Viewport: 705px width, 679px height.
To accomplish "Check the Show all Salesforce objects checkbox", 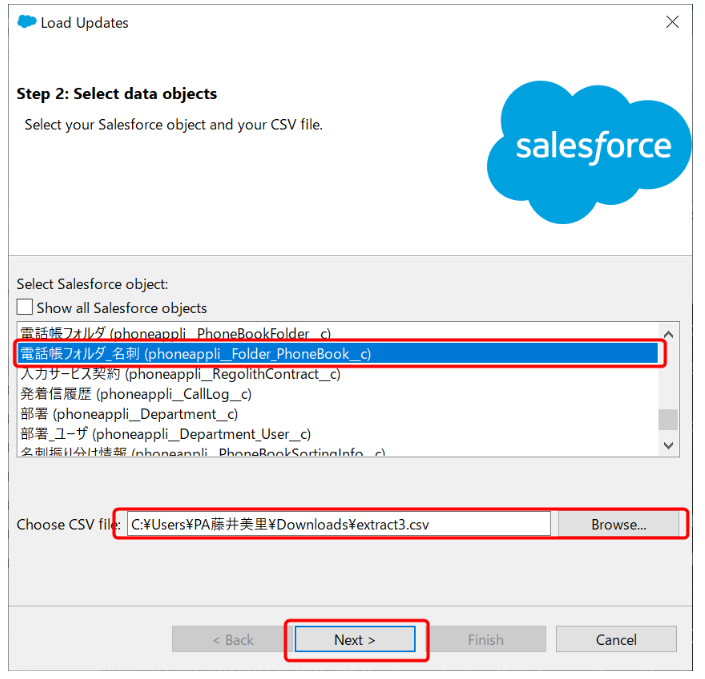I will point(25,308).
